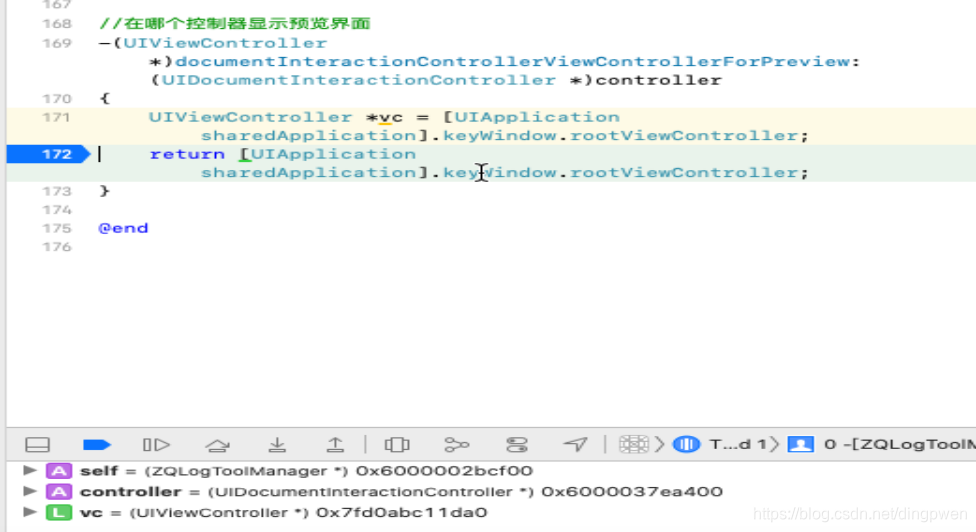This screenshot has width=976, height=532.
Task: Click the local variable icon beside vc
Action: click(x=59, y=513)
